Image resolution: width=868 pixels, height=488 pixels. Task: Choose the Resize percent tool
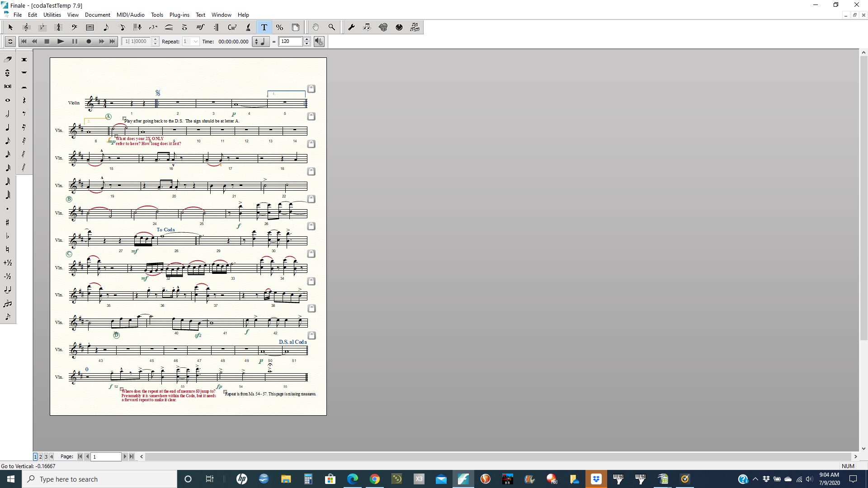point(279,28)
